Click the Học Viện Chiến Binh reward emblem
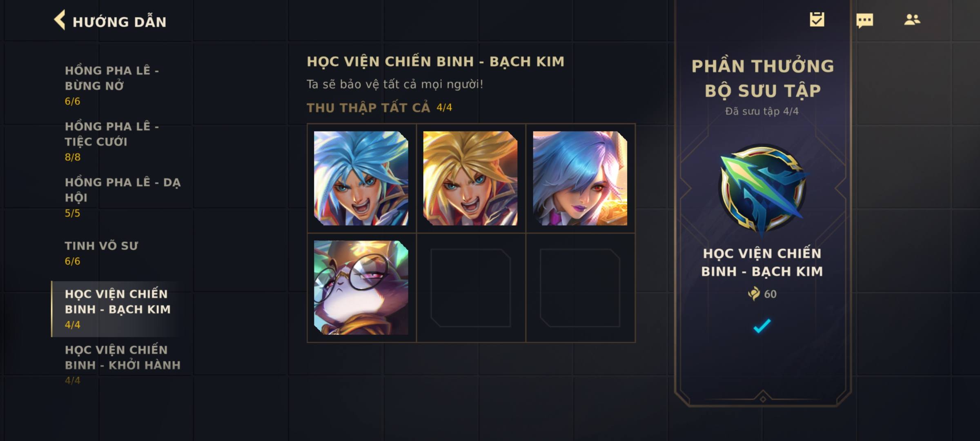Image resolution: width=980 pixels, height=441 pixels. tap(762, 190)
